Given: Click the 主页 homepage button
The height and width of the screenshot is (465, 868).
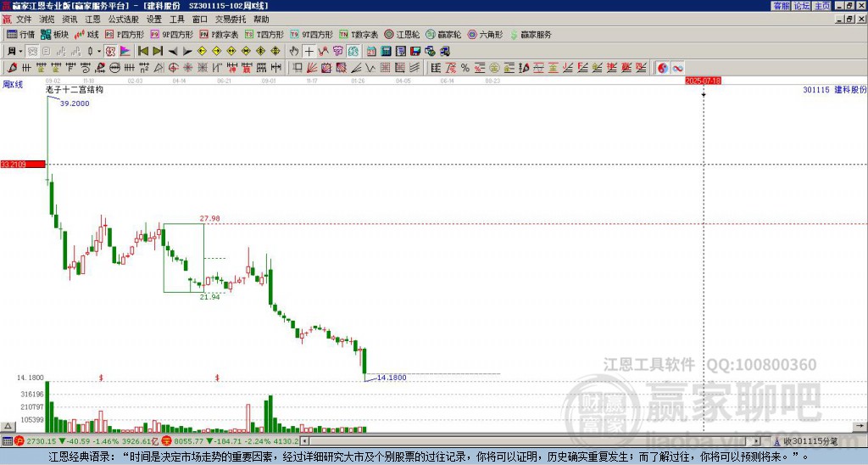Looking at the screenshot, I should [822, 6].
